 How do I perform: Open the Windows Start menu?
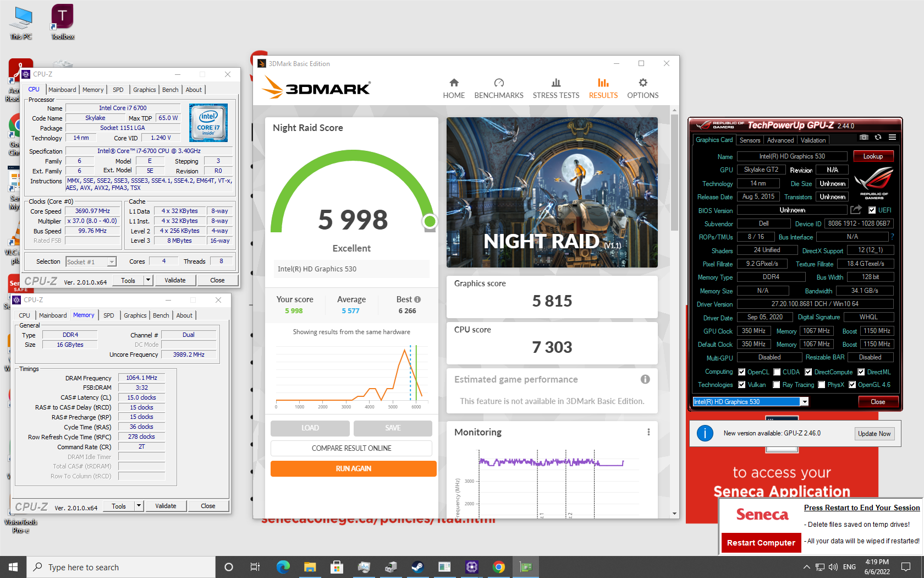pyautogui.click(x=13, y=567)
